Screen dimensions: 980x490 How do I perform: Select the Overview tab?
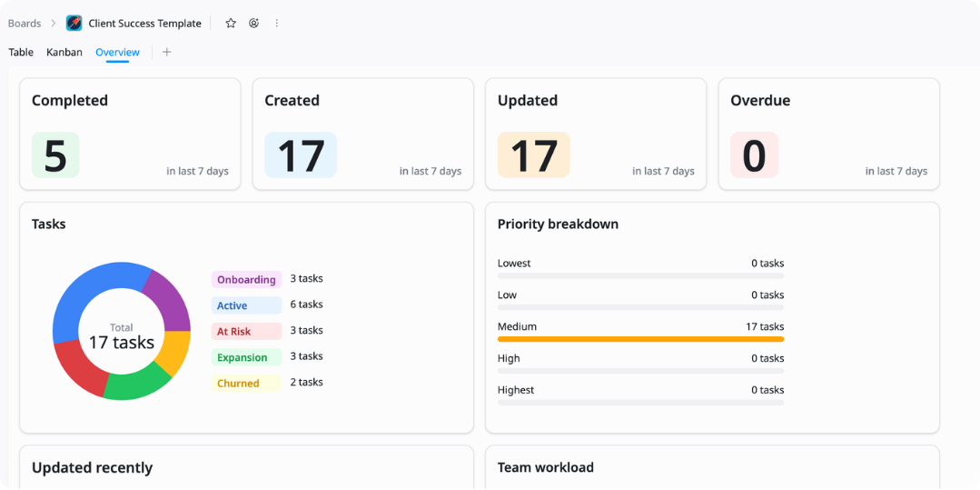coord(117,52)
